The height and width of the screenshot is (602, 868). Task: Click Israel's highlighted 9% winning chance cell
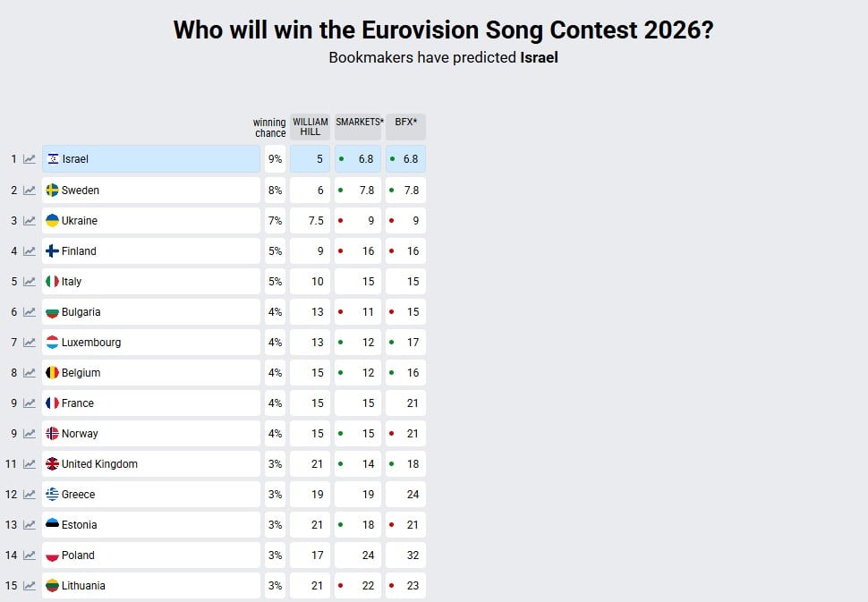275,158
